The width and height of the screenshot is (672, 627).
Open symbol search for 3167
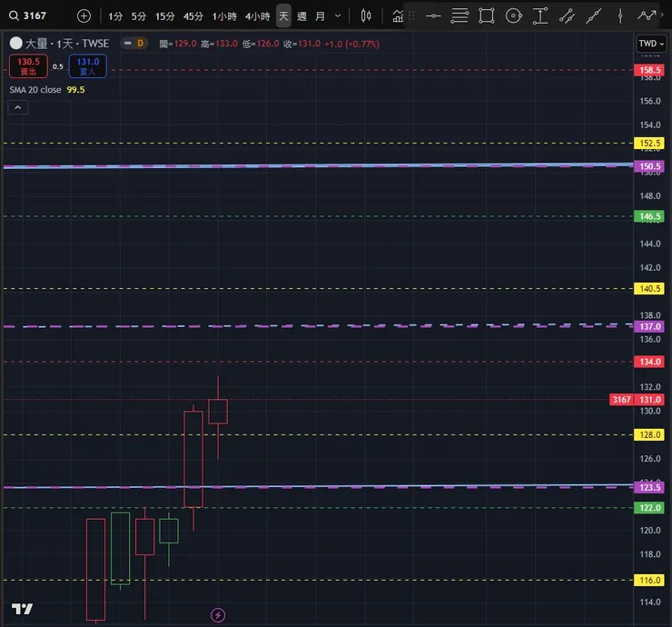pos(28,15)
